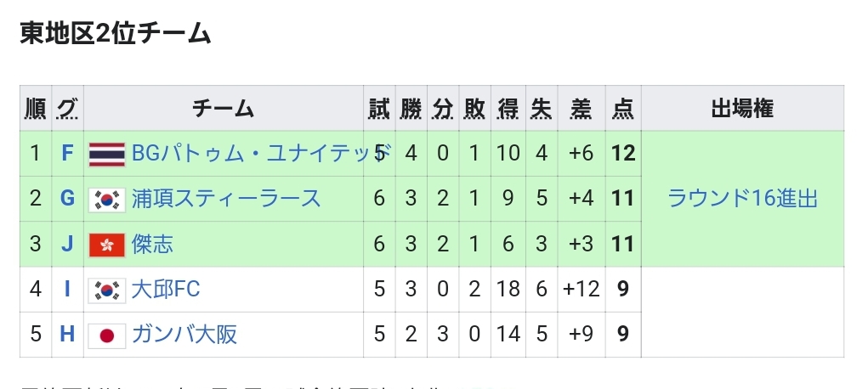The height and width of the screenshot is (389, 868).
Task: Click the 出場権 column header
Action: (742, 109)
